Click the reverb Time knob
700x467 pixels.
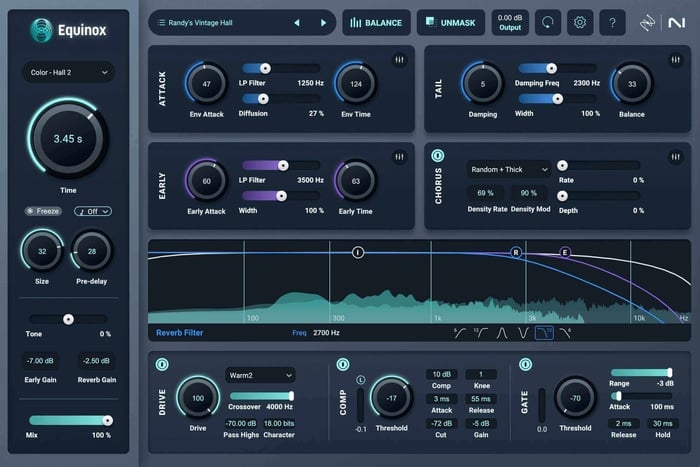click(x=68, y=139)
